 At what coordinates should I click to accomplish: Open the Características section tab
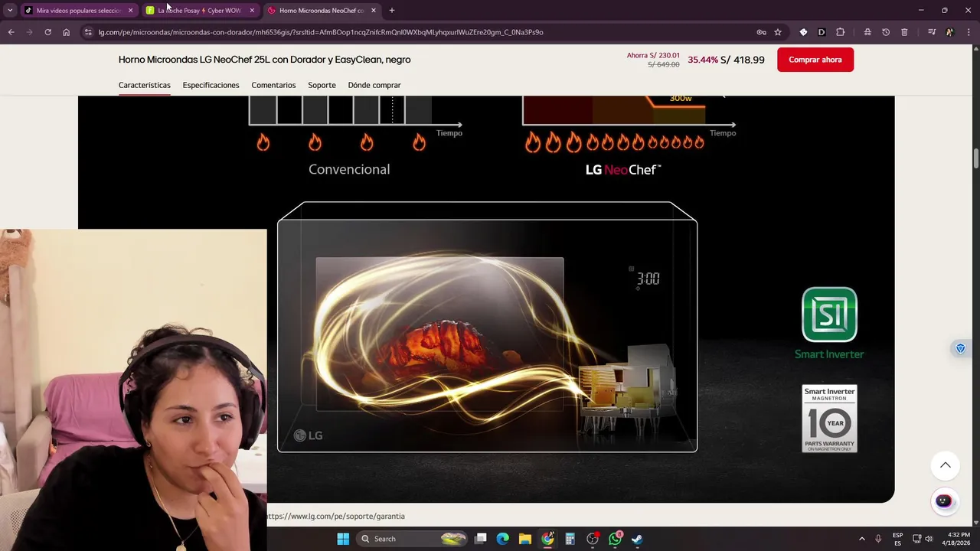pos(145,85)
